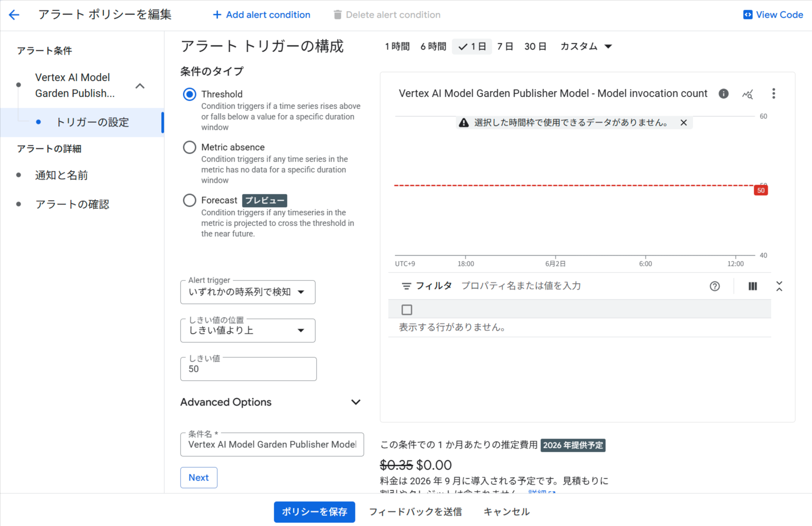Open chart info icon next to chart title
This screenshot has width=812, height=526.
(x=723, y=94)
